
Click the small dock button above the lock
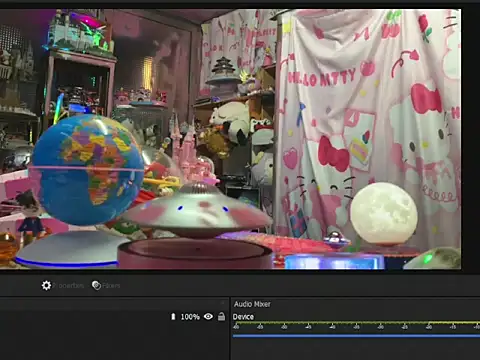[223, 303]
